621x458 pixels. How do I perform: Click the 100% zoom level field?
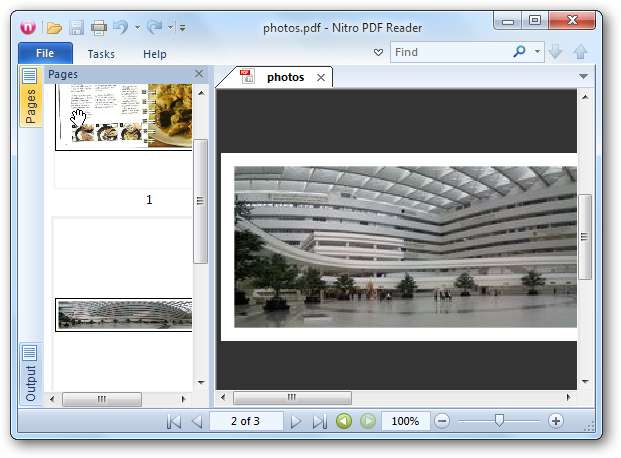(x=406, y=421)
